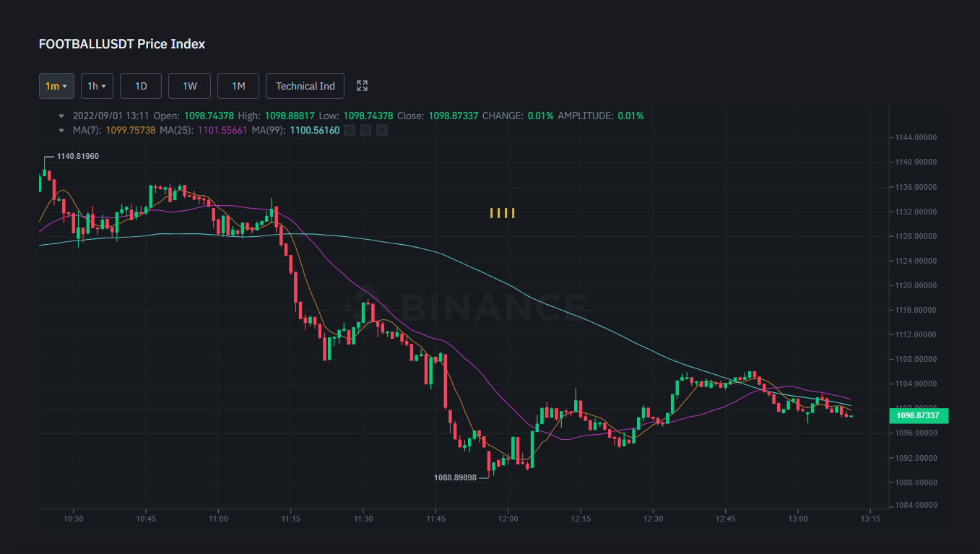
Task: Click the 1088.89898 low price marker
Action: 455,477
